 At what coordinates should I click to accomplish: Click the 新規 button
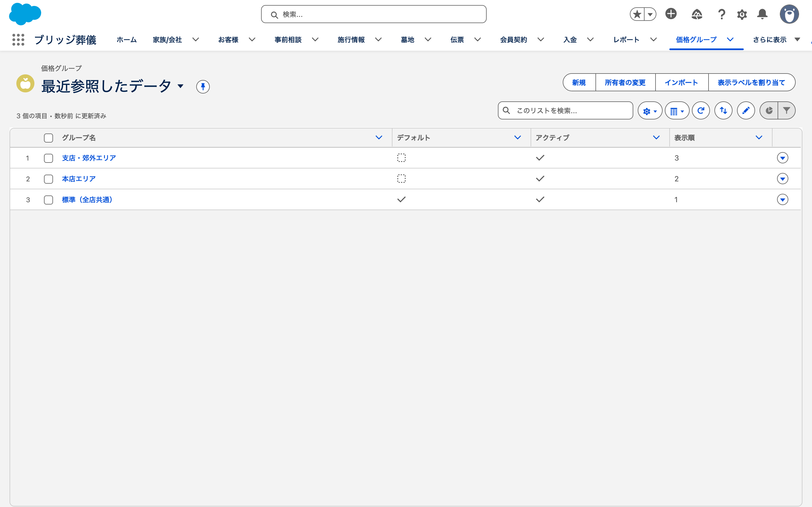[579, 83]
